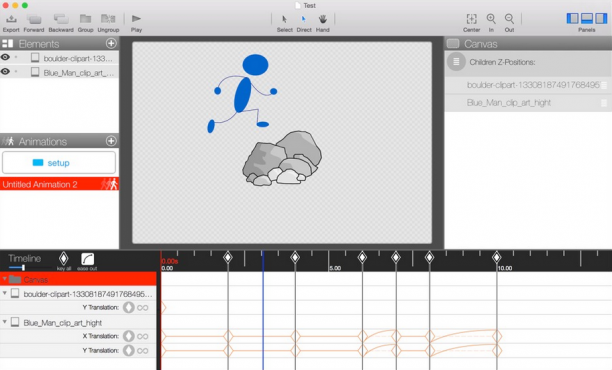
Task: Add keyframe for boulder Y Translation
Action: pos(128,308)
